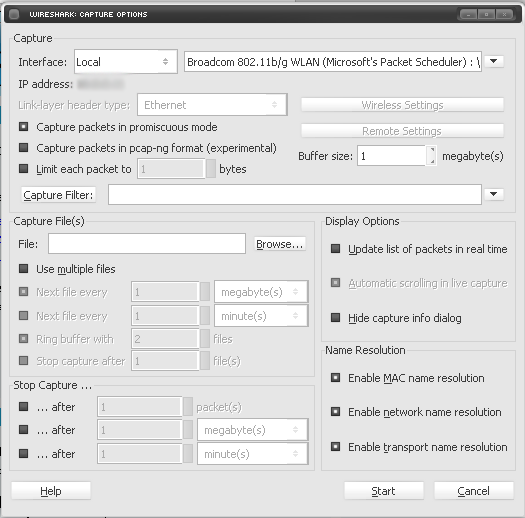The width and height of the screenshot is (525, 518).
Task: Check stop capture after packet(s) option
Action: coord(23,406)
